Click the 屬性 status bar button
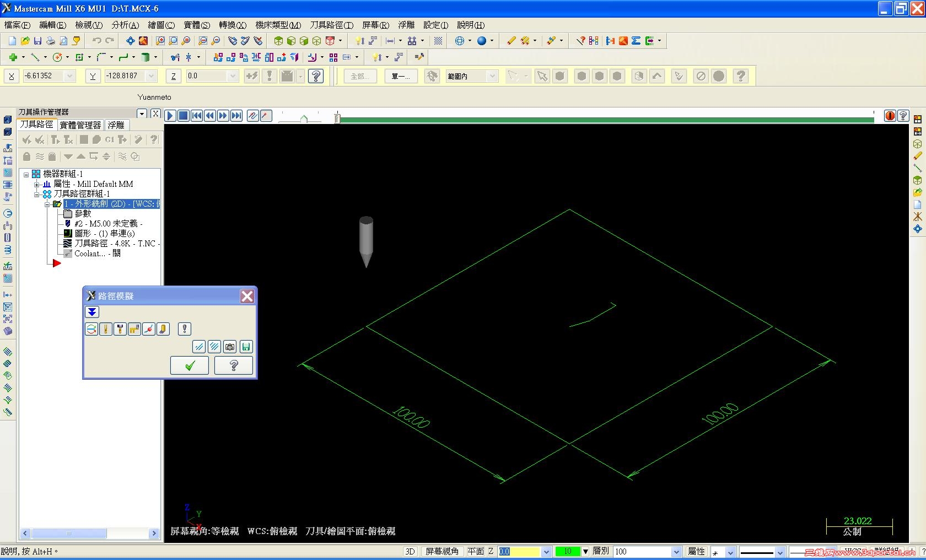Viewport: 926px width, 560px height. click(696, 552)
